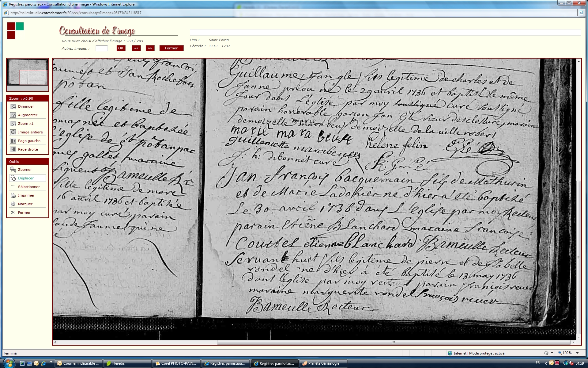
Task: Open the browser zoom 100% dropdown
Action: tap(577, 353)
